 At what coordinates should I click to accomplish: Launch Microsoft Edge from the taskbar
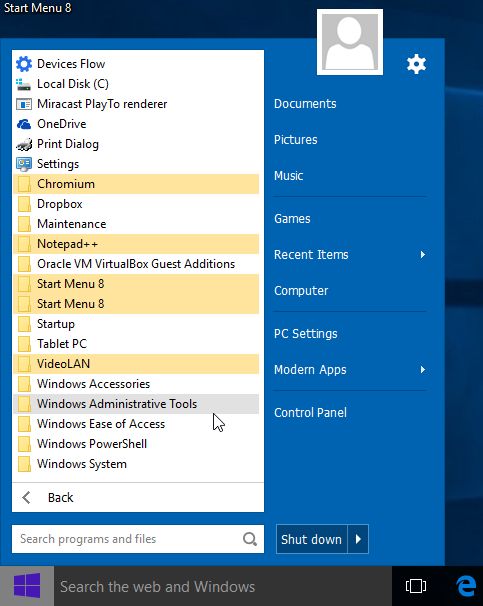[x=466, y=586]
